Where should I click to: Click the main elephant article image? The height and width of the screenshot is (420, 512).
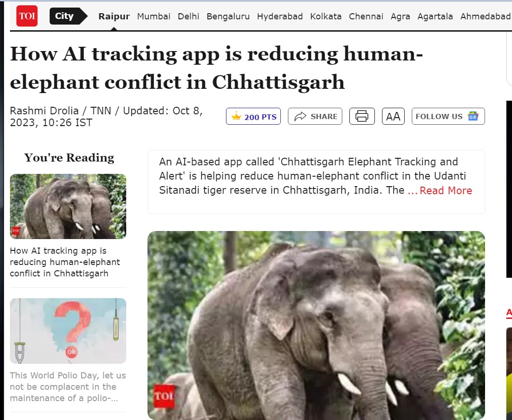316,326
